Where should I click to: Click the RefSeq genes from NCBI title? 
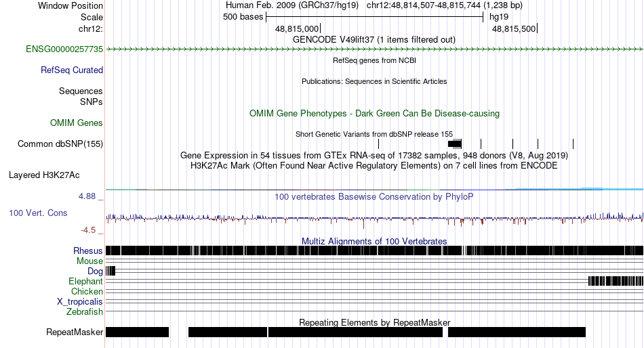(x=374, y=60)
